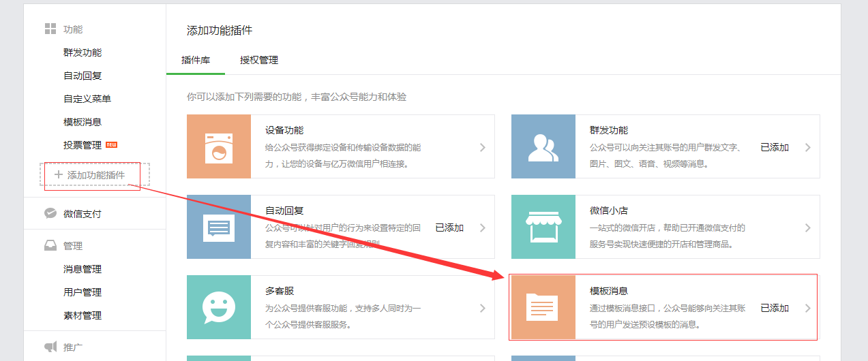Click the 模板消息 card title
868x361 pixels.
pyautogui.click(x=609, y=291)
